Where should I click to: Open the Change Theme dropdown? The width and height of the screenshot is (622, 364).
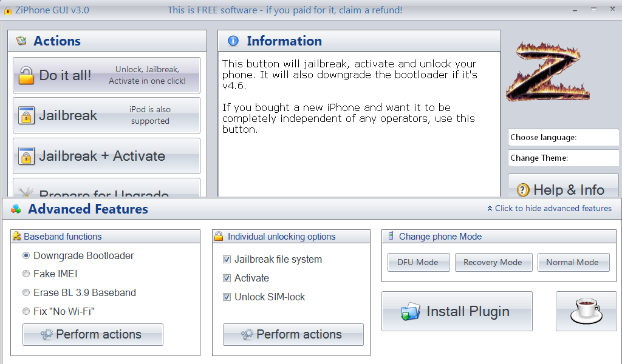563,158
